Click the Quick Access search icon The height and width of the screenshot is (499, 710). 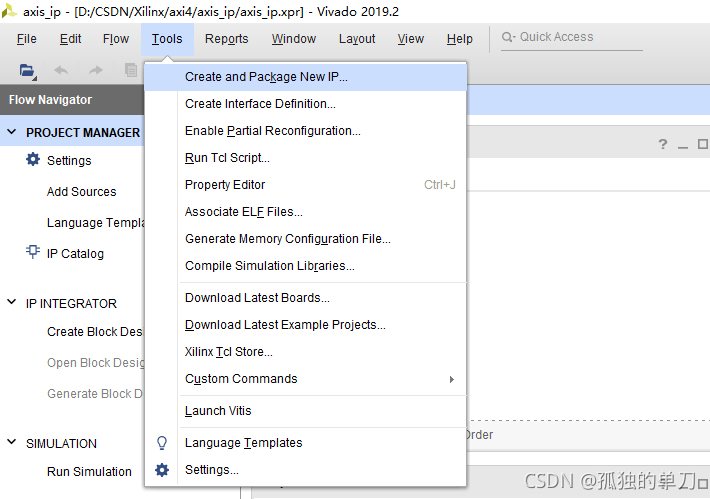(508, 37)
